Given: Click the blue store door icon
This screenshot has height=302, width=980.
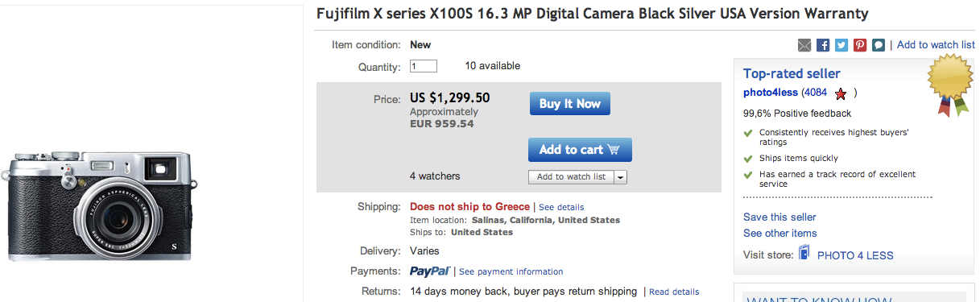Looking at the screenshot, I should click(x=803, y=254).
